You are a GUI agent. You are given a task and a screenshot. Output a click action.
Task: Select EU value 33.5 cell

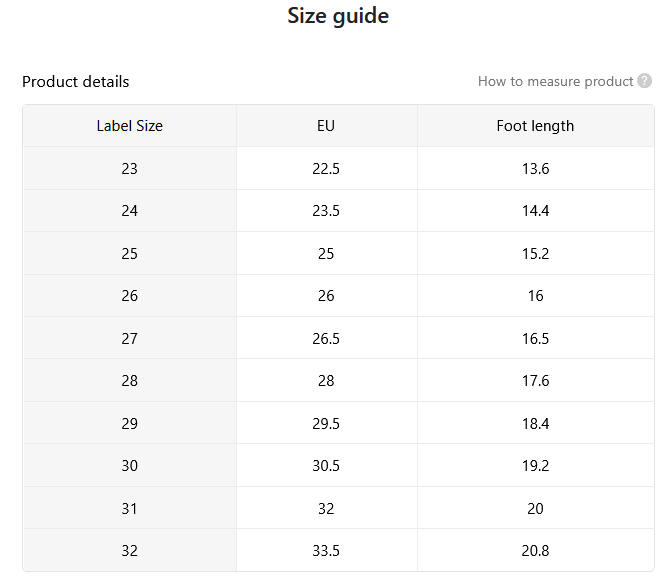[x=326, y=550]
